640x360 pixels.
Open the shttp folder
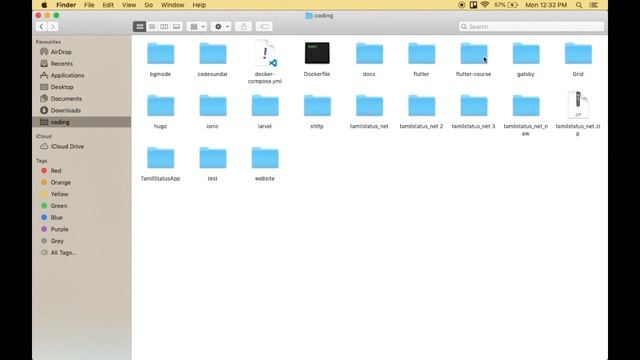[317, 106]
